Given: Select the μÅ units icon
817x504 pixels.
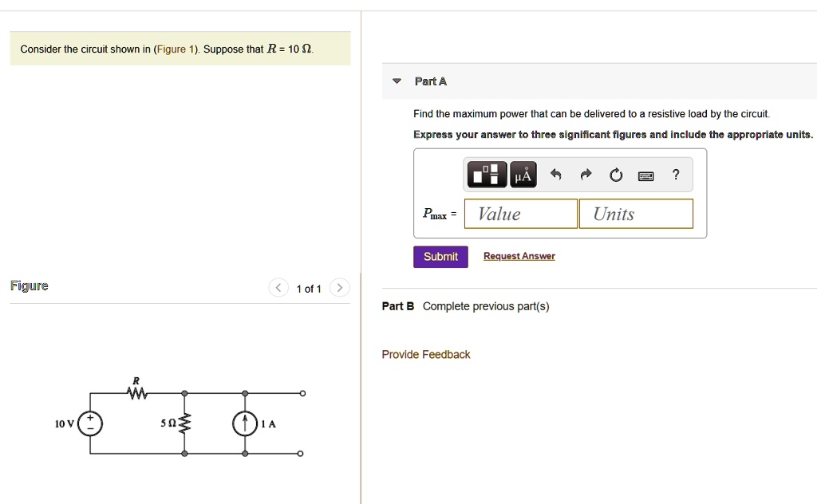Looking at the screenshot, I should point(523,174).
